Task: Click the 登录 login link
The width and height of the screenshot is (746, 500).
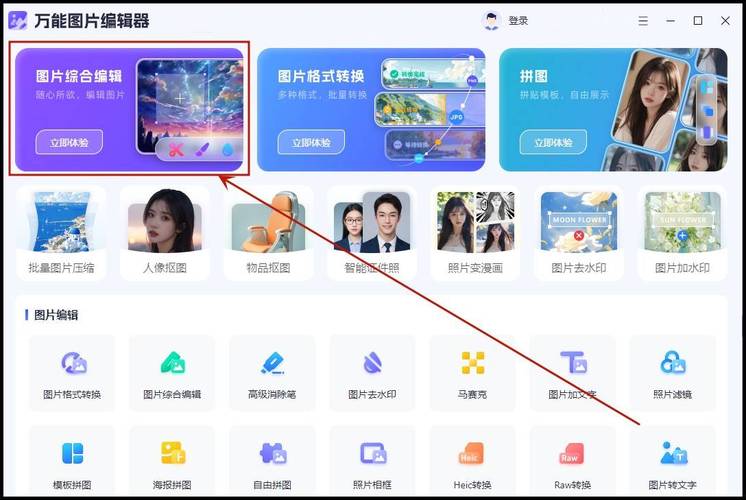Action: pos(518,20)
